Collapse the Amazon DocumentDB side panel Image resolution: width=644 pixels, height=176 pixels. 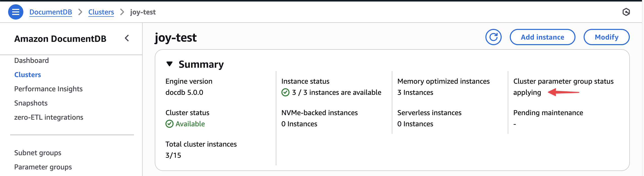(127, 38)
